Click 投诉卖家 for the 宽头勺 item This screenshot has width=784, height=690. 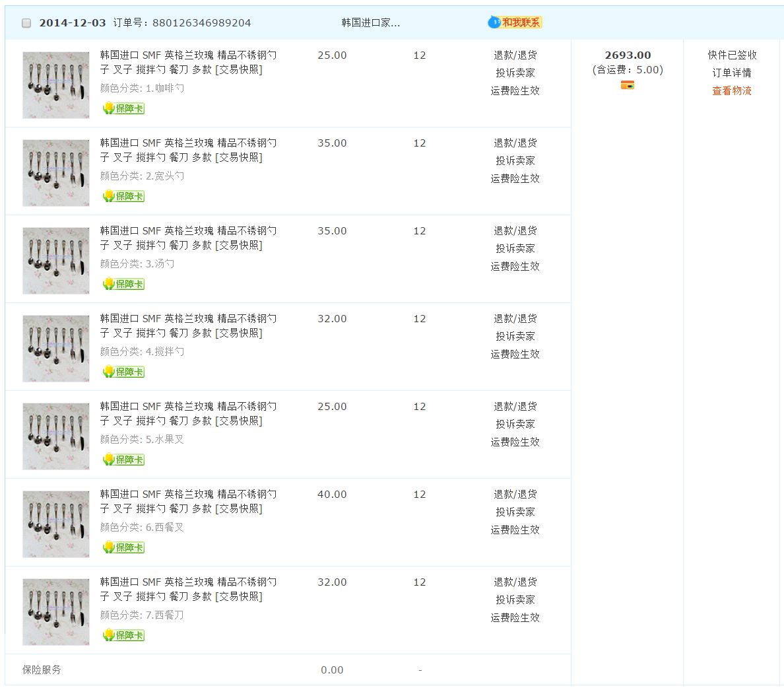pyautogui.click(x=515, y=160)
